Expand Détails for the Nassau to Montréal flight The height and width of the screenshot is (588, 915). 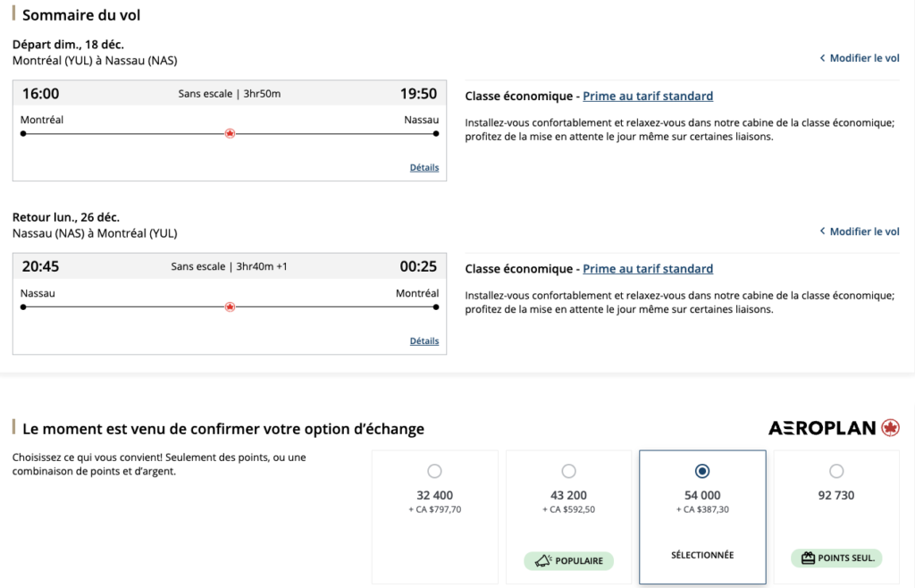pyautogui.click(x=424, y=340)
